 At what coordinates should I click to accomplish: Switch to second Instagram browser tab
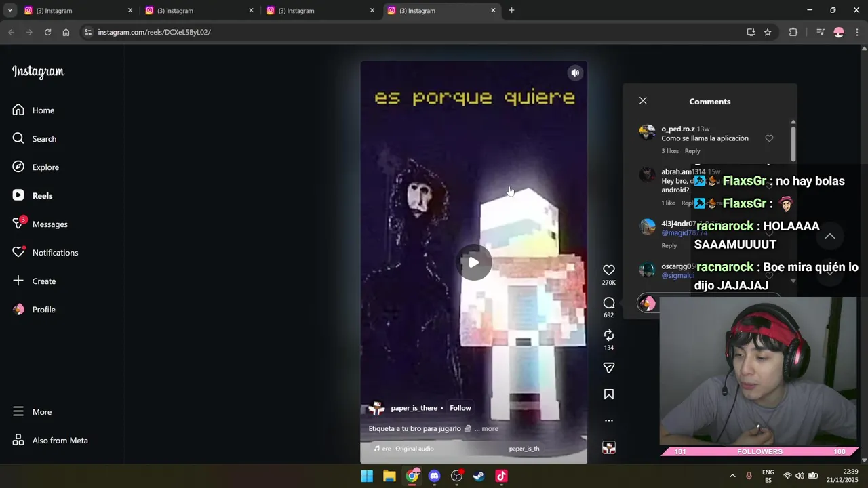coord(198,11)
